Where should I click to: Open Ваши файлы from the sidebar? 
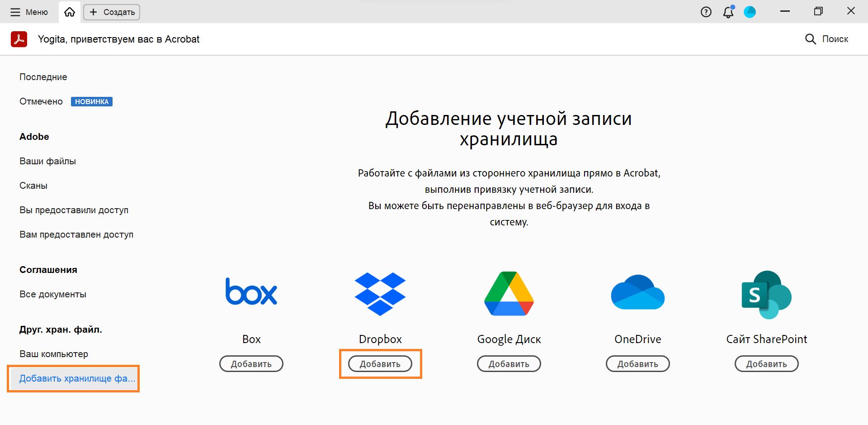click(47, 161)
